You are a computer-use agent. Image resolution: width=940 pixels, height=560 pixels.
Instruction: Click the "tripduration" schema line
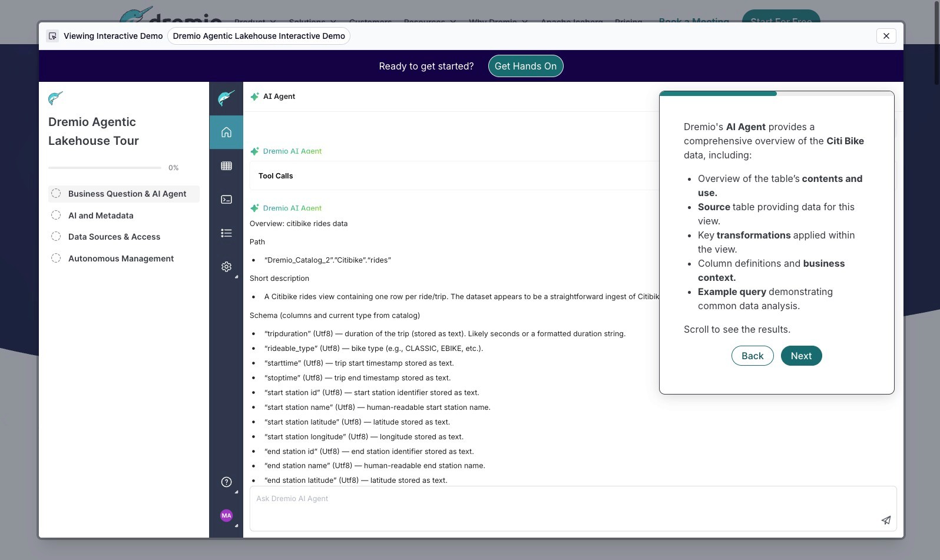(x=445, y=334)
